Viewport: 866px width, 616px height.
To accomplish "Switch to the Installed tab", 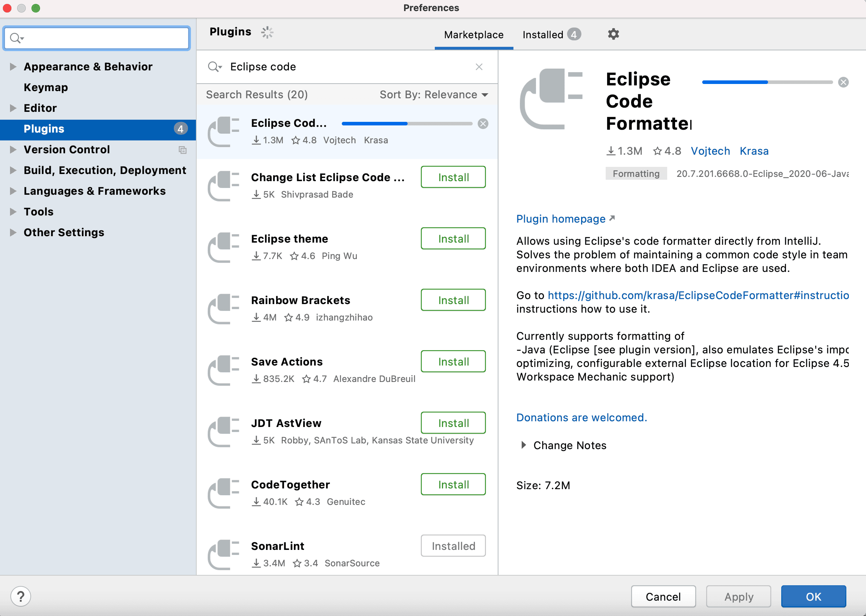I will [543, 35].
